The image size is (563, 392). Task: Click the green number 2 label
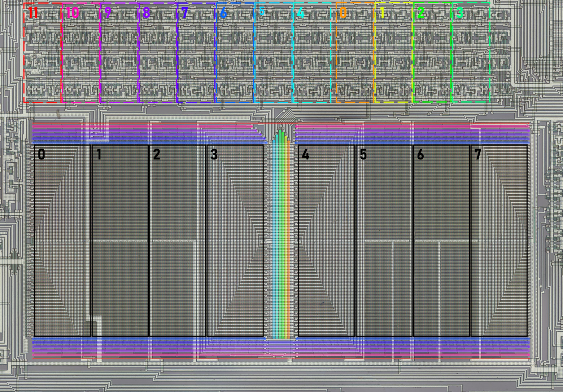pos(421,13)
